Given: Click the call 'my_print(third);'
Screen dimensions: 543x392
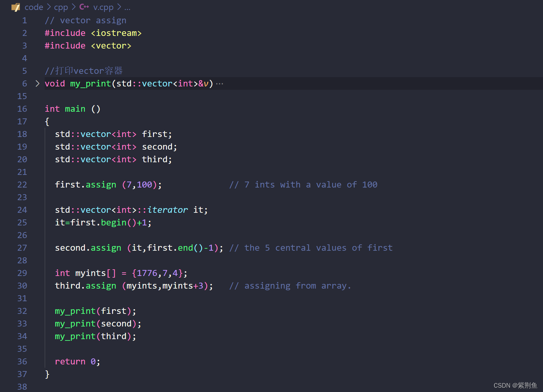Looking at the screenshot, I should [96, 336].
